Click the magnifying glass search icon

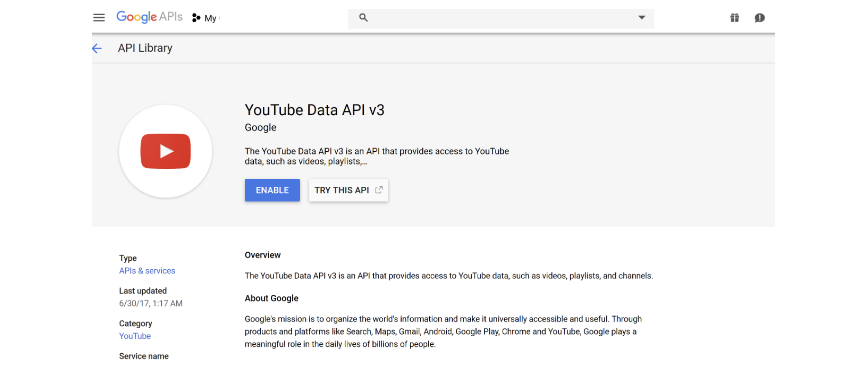363,18
